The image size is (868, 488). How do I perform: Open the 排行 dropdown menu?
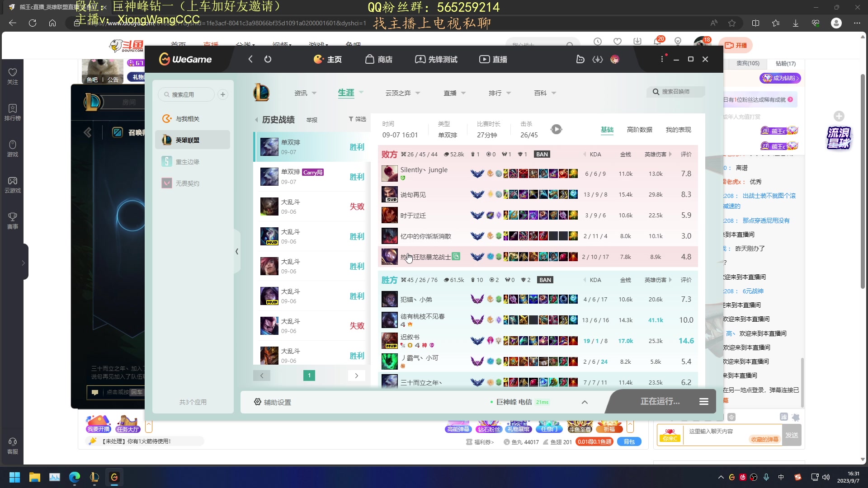(x=499, y=93)
